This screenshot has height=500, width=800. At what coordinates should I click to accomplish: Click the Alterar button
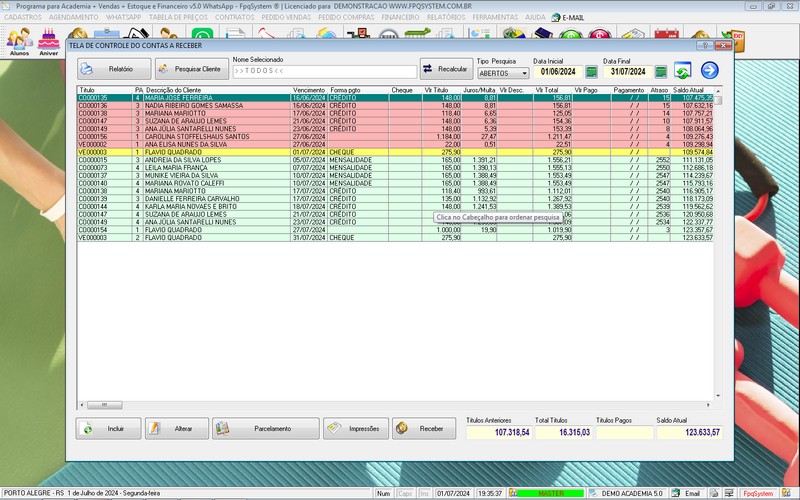177,429
